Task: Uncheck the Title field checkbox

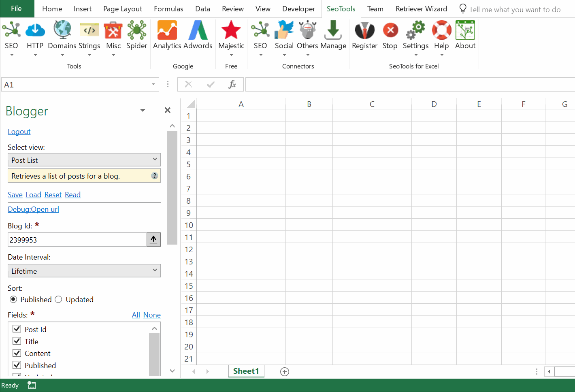Action: [17, 341]
